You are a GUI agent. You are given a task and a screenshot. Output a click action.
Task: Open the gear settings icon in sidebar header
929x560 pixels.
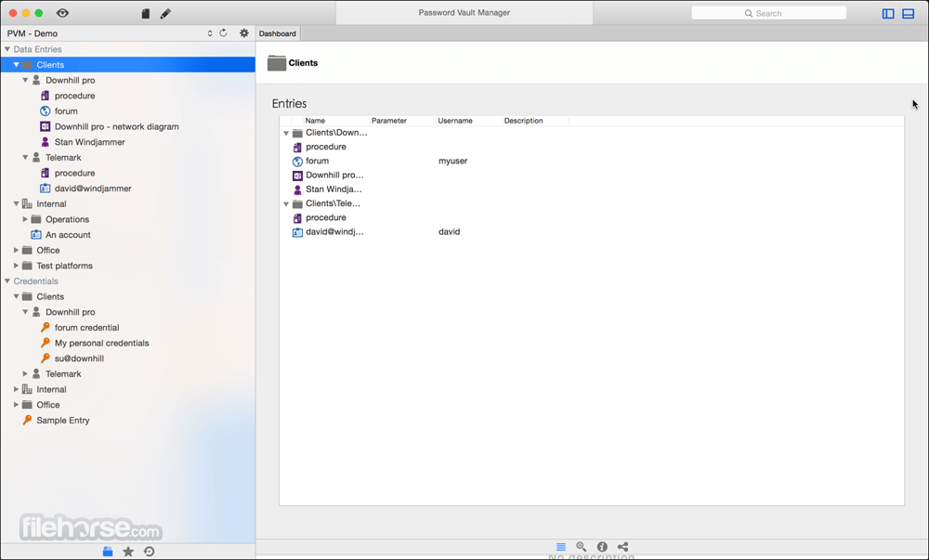(244, 33)
